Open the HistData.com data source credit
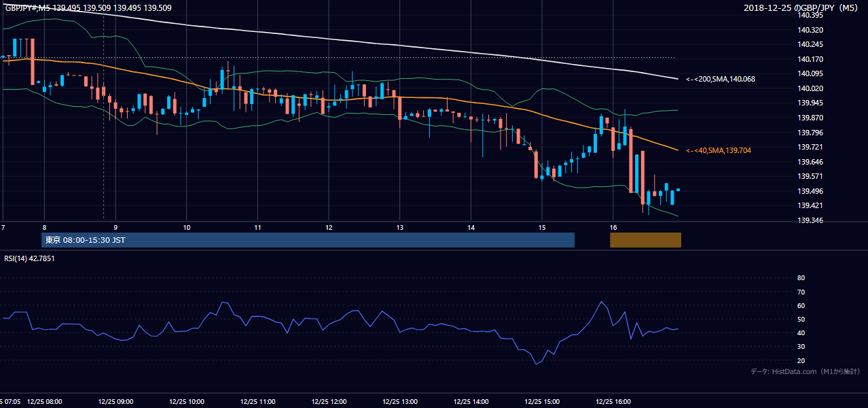The image size is (868, 408). (x=806, y=372)
